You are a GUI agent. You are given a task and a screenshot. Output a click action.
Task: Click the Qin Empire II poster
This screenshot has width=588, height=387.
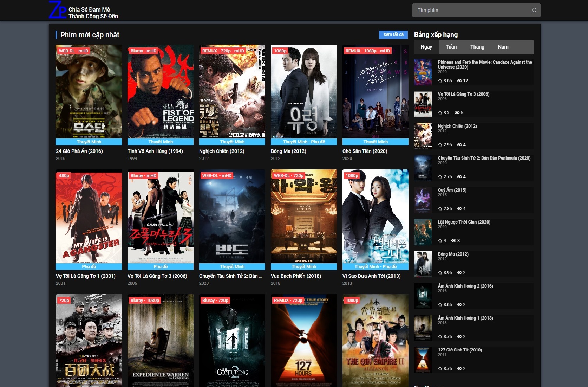(x=375, y=341)
